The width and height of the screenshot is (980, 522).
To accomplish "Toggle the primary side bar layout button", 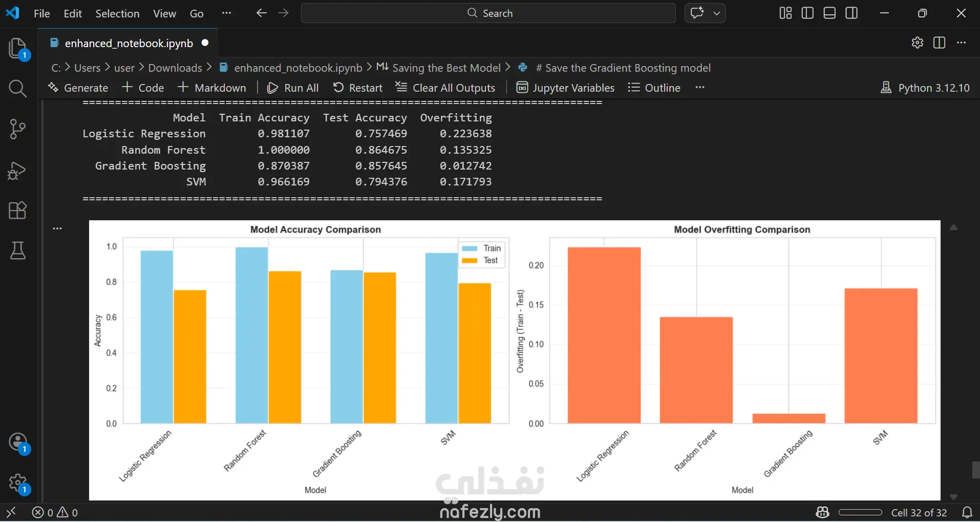I will (807, 13).
